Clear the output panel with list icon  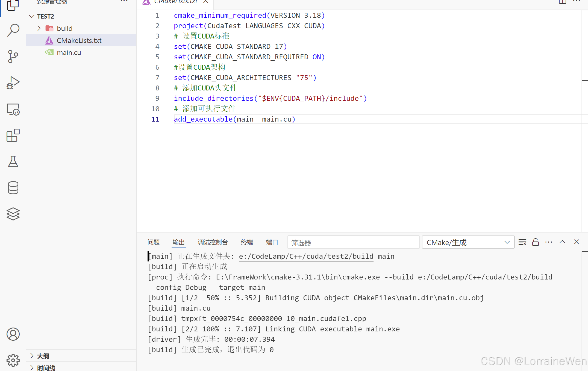point(522,242)
